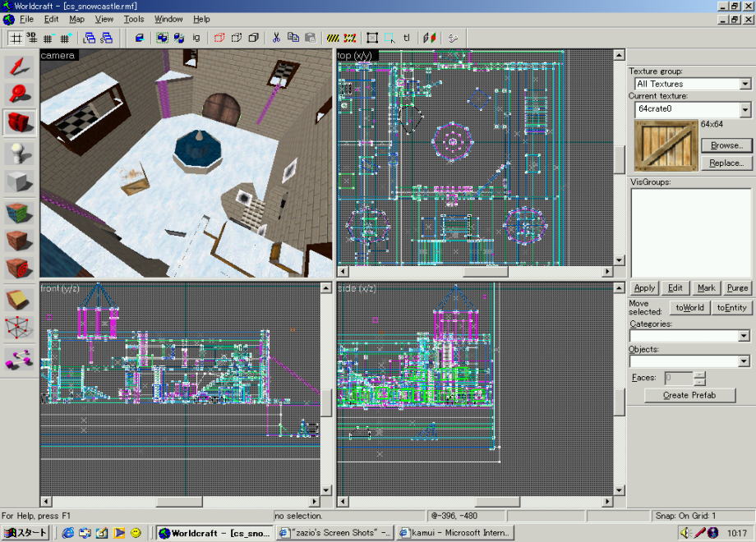Select the Selection arrow tool
This screenshot has width=756, height=542.
coord(19,67)
